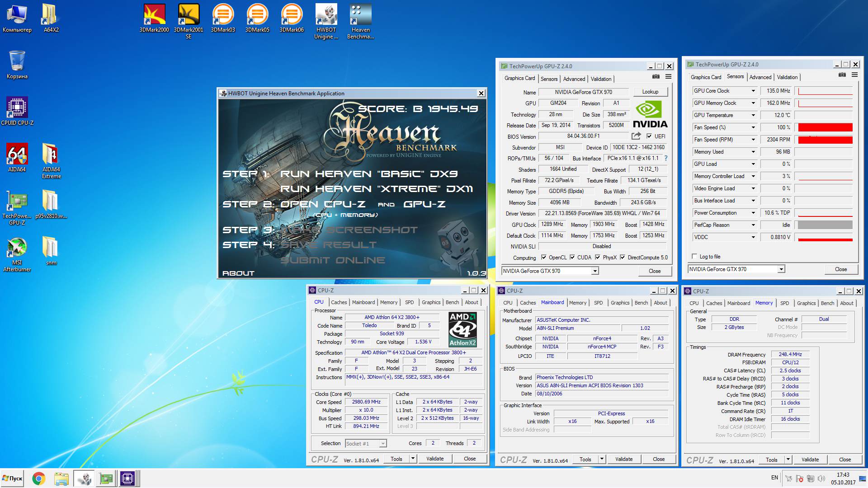Open GPU selector dropdown in GPU-Z Sensors window
Screen dimensions: 868x488
coord(781,269)
